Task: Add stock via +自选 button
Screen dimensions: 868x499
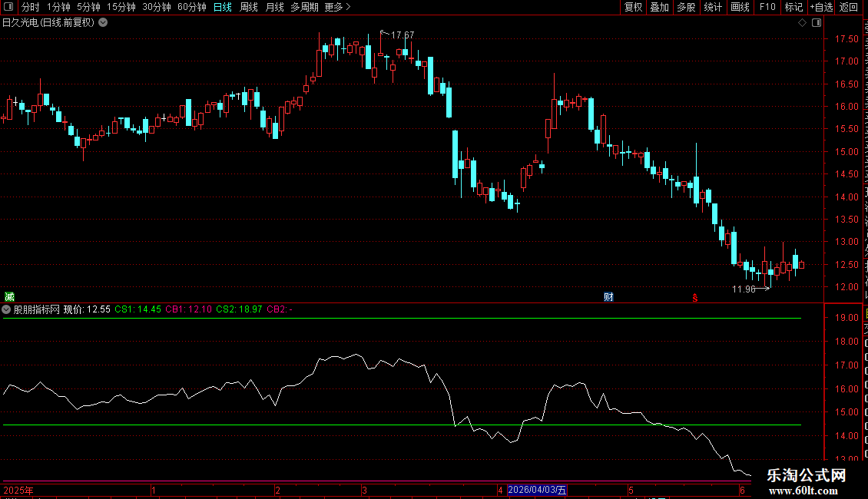Action: tap(821, 7)
